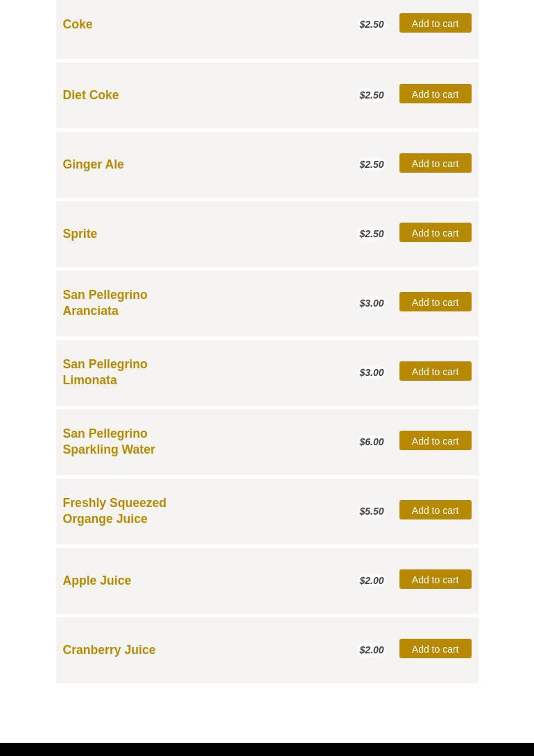This screenshot has height=756, width=534.
Task: Open the Diet Coke item title
Action: 91,95
